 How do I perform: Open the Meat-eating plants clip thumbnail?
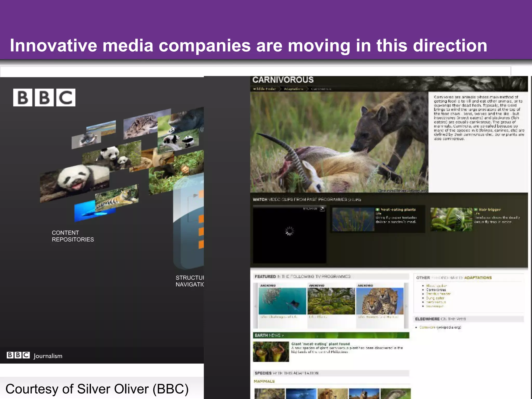click(x=353, y=219)
